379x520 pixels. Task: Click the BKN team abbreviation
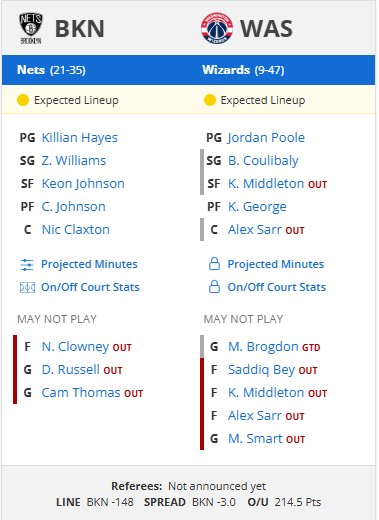tap(80, 29)
